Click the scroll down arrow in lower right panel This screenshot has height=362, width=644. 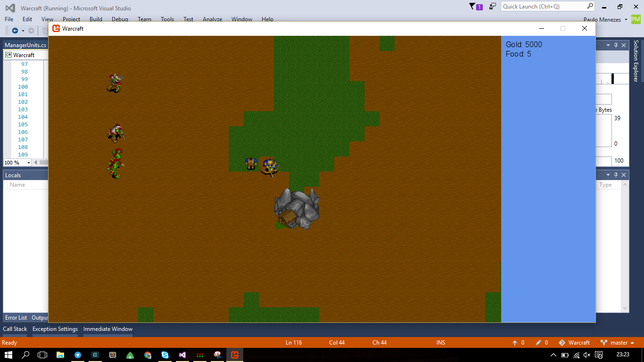point(625,309)
